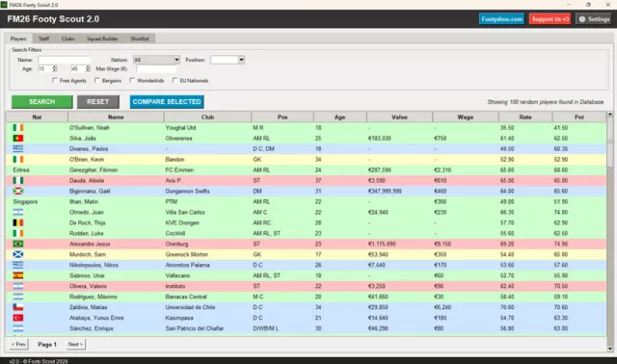Click the Ireland flag beside O'Sullivan, Noah
Viewport: 617px width, 364px height.
18,128
